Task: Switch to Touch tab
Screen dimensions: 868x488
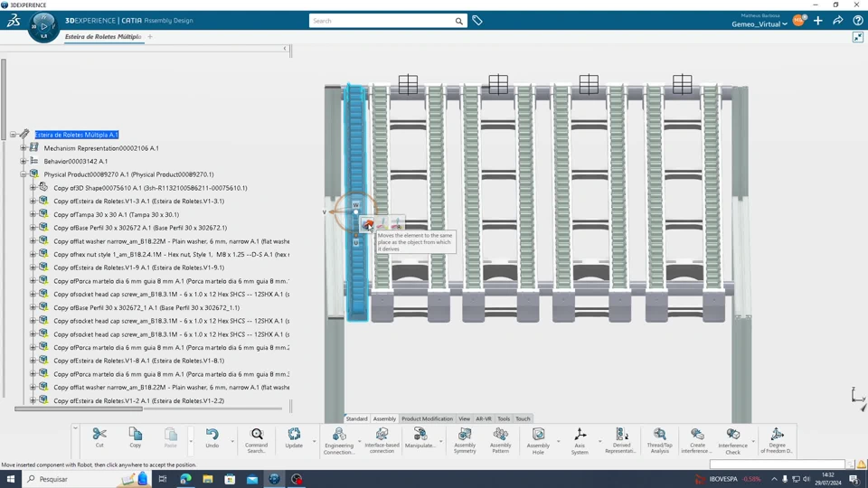Action: coord(523,418)
